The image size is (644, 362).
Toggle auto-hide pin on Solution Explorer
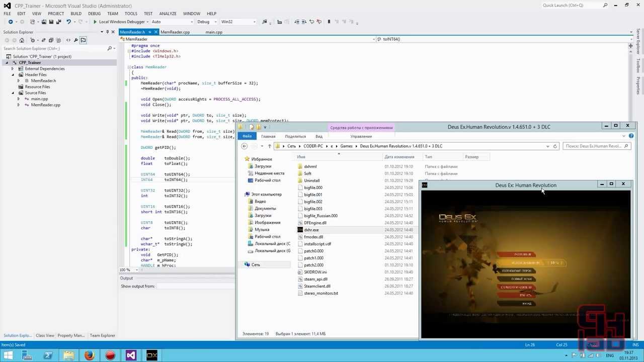pos(107,32)
